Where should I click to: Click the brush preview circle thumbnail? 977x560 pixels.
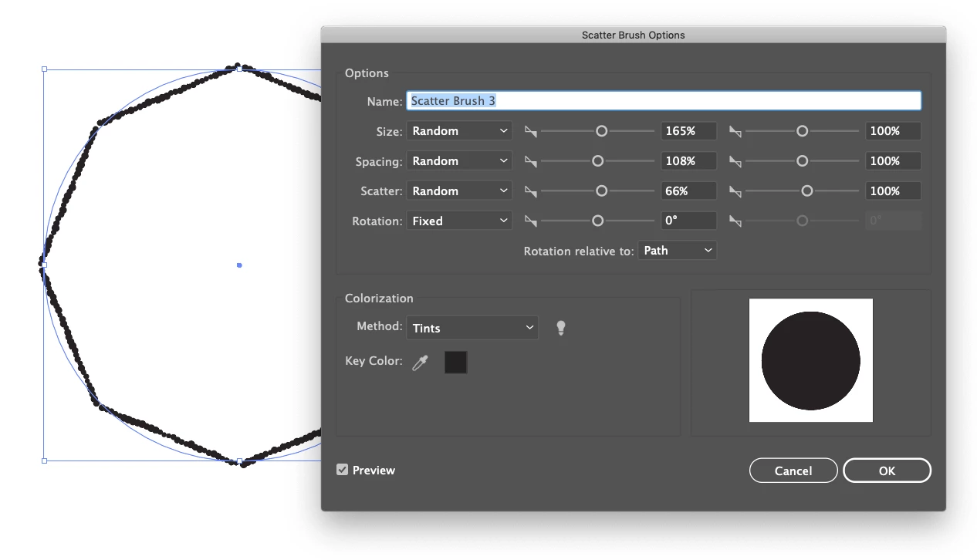(x=810, y=360)
